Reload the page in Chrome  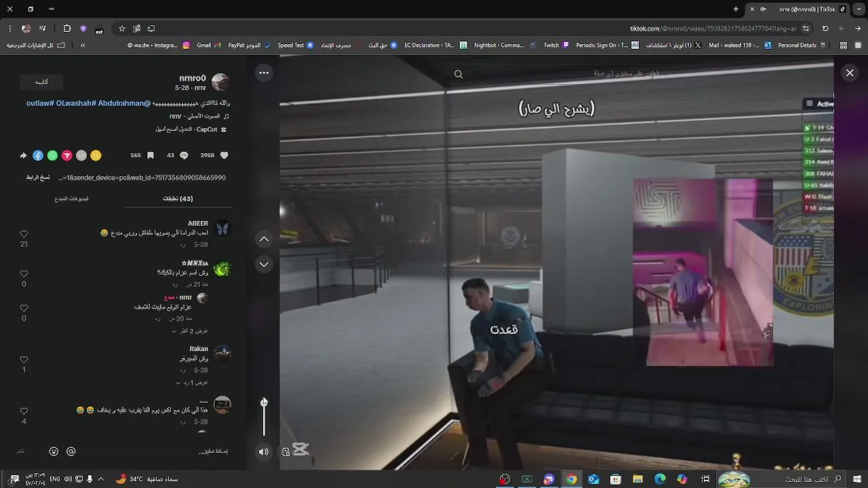pos(825,28)
